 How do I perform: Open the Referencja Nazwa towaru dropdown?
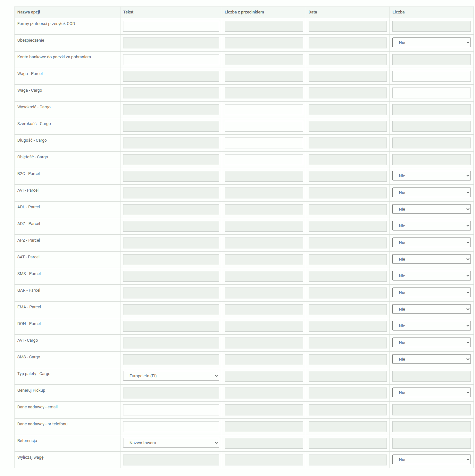click(x=171, y=443)
